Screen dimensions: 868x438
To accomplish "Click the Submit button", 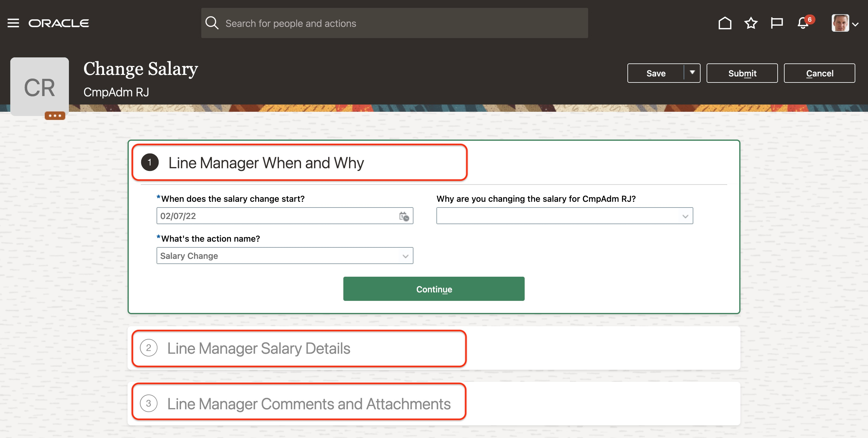I will [x=742, y=73].
